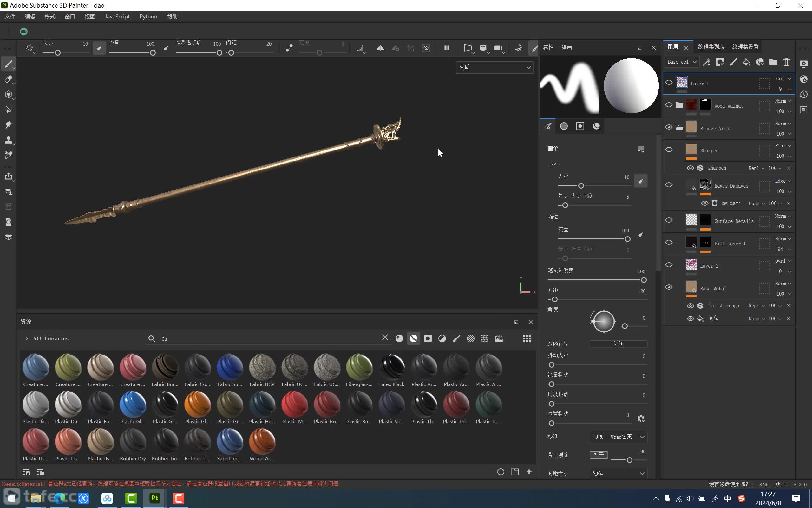Open the material tab in brush properties
The width and height of the screenshot is (812, 508).
pos(596,126)
